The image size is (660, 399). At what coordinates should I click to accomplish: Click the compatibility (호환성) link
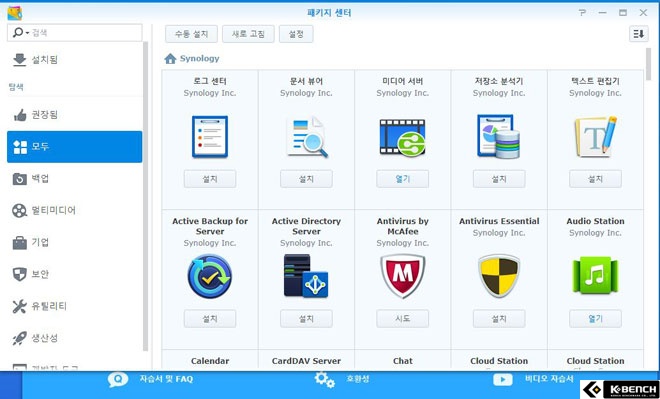pyautogui.click(x=358, y=379)
